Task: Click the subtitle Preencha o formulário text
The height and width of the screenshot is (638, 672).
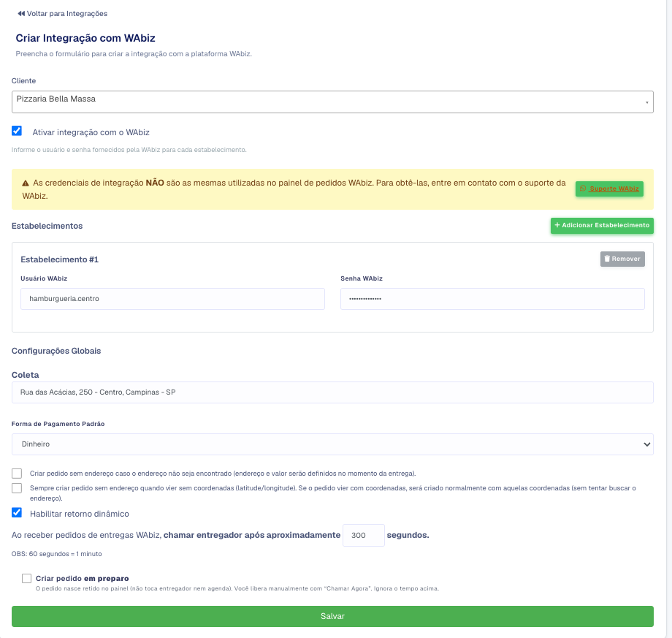Action: [134, 54]
